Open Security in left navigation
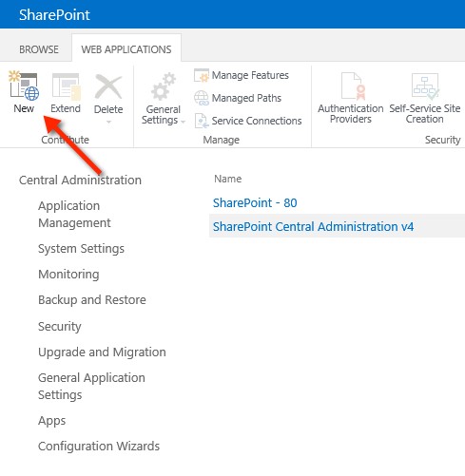The width and height of the screenshot is (465, 476). point(60,326)
